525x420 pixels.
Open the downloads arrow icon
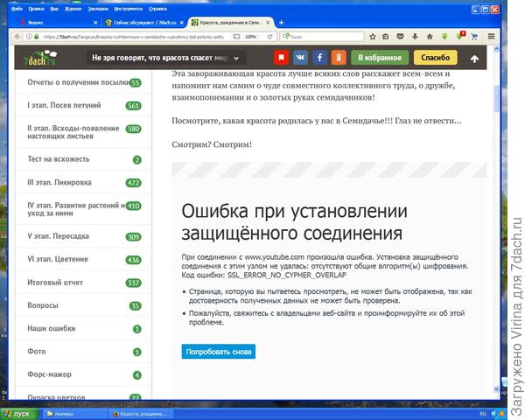[x=415, y=37]
